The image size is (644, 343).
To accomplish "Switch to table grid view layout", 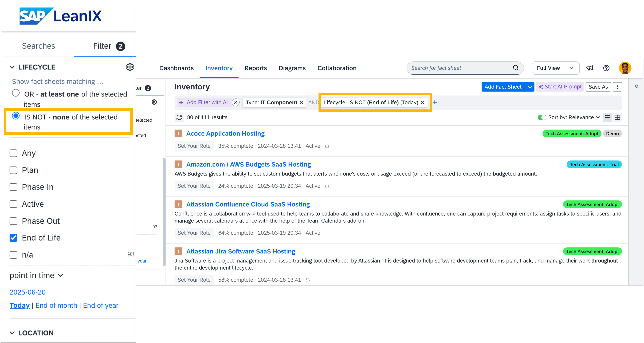I will click(x=617, y=117).
